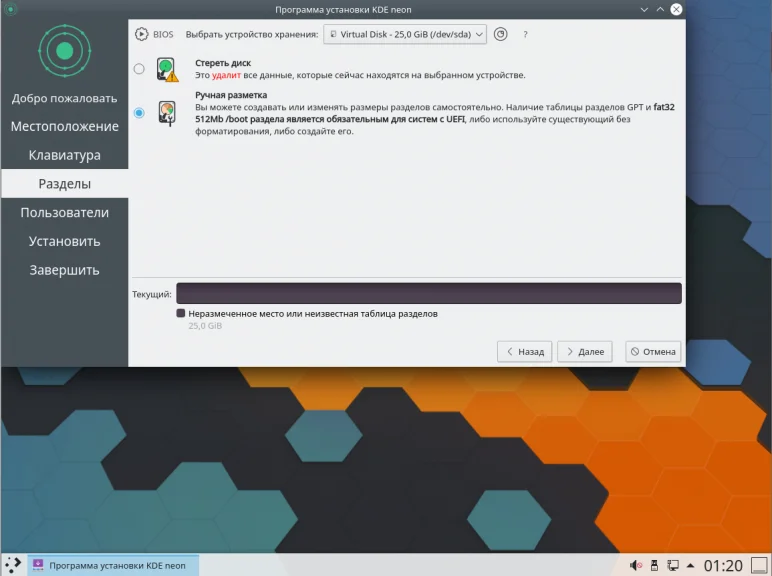This screenshot has width=772, height=576.
Task: Click the refresh devices icon
Action: 500,34
